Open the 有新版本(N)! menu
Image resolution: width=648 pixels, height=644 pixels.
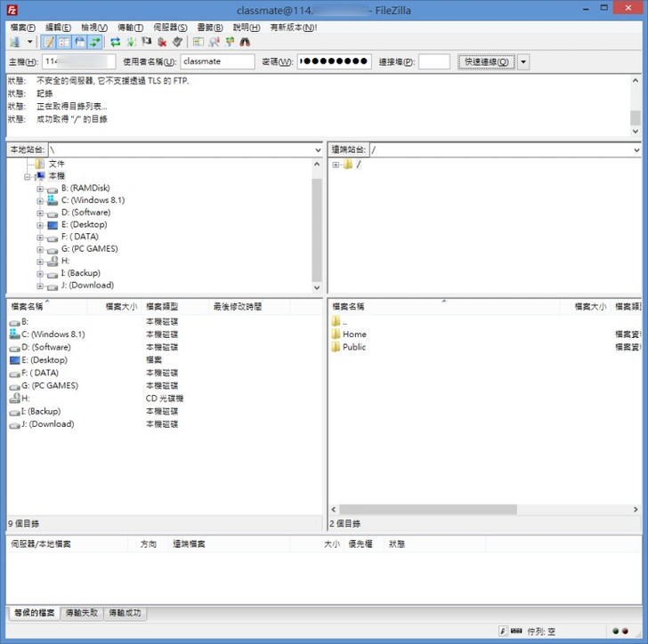coord(294,28)
